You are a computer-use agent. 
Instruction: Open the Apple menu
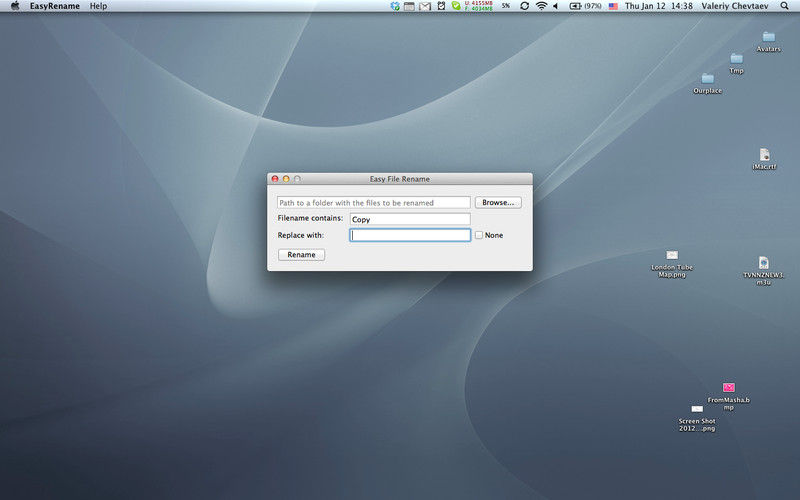[x=15, y=6]
